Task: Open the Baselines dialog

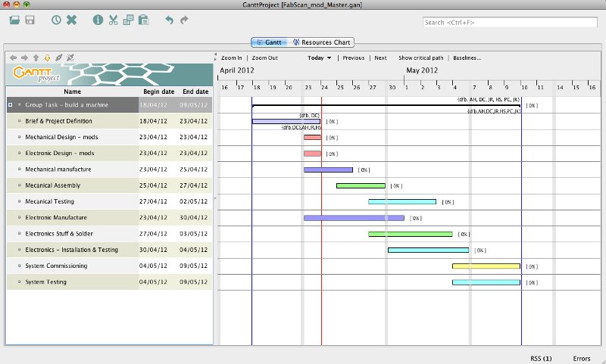Action: pyautogui.click(x=467, y=58)
